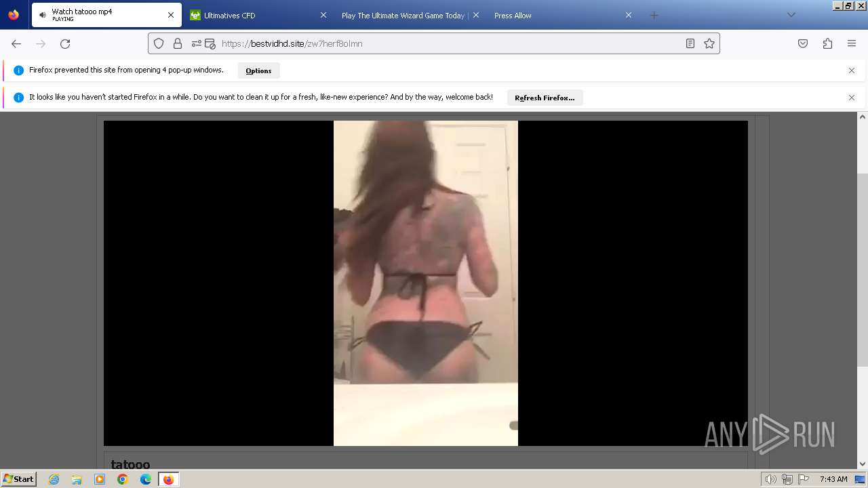Open the Action Center flag icon
This screenshot has height=488, width=868.
pyautogui.click(x=804, y=479)
